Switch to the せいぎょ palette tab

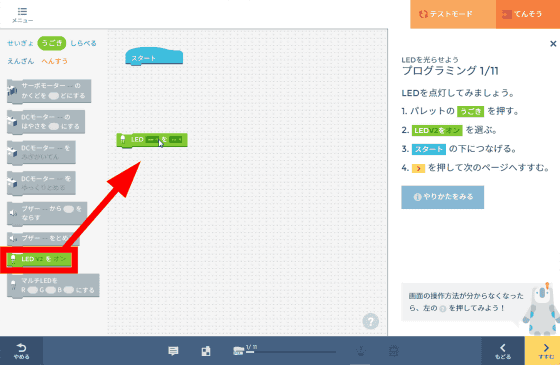(x=20, y=43)
